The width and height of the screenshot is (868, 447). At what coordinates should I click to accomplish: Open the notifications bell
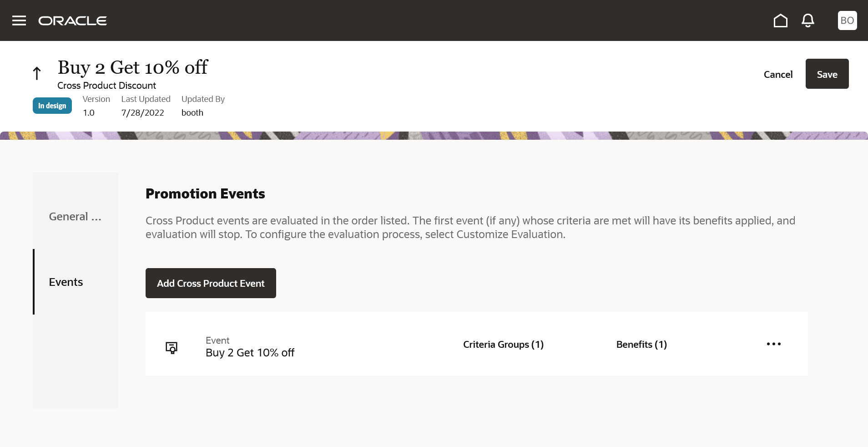[x=808, y=20]
